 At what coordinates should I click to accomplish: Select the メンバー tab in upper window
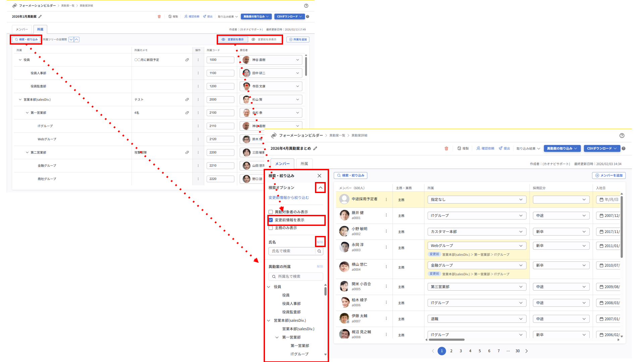tap(22, 29)
